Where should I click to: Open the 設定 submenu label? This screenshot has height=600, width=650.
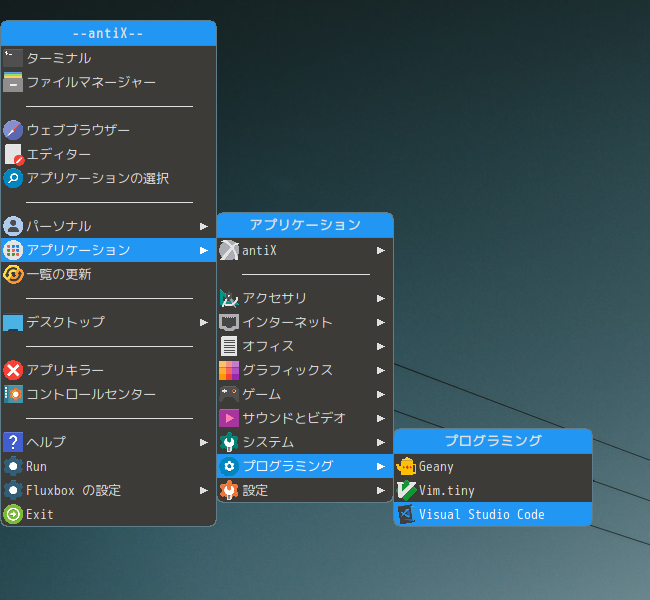255,490
